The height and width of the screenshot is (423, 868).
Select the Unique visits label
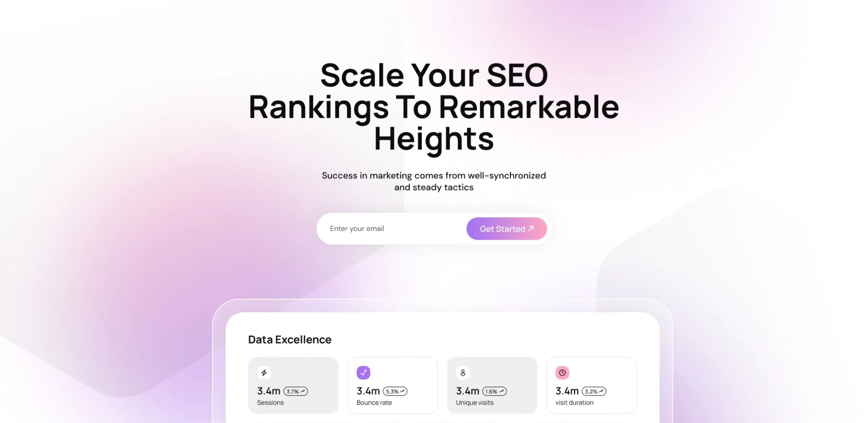point(475,403)
